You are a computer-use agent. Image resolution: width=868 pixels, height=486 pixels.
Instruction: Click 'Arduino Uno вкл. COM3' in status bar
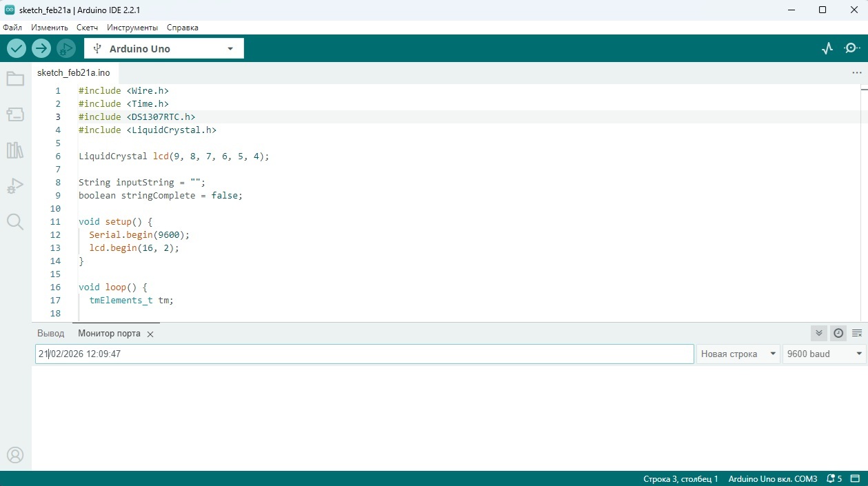coord(772,478)
